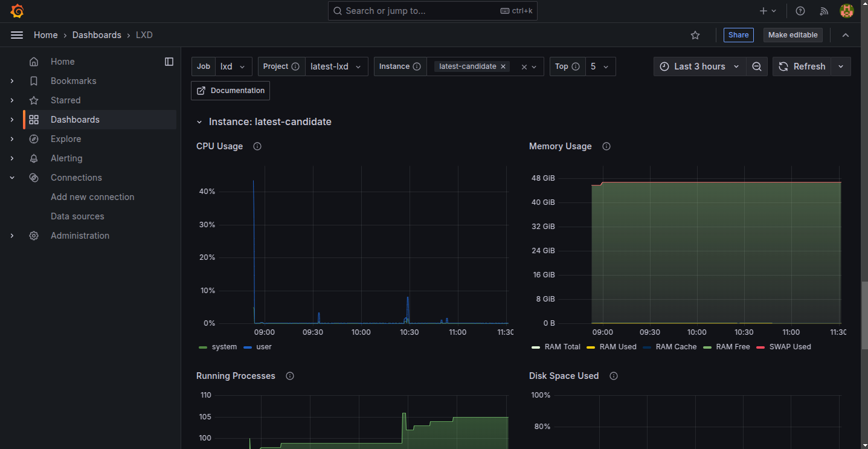The image size is (868, 449).
Task: Click the user avatar in the top corner
Action: coord(846,10)
